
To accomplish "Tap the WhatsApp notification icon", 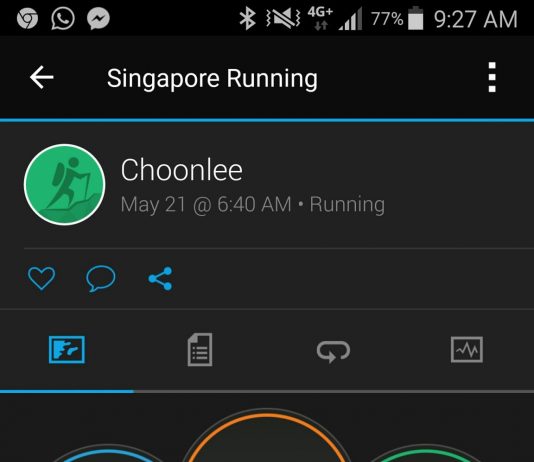I will tap(63, 18).
